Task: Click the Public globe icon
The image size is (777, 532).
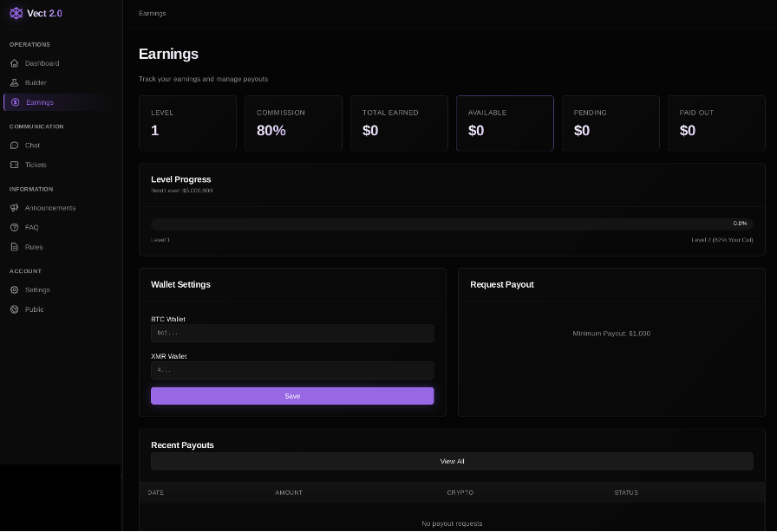Action: tap(14, 309)
